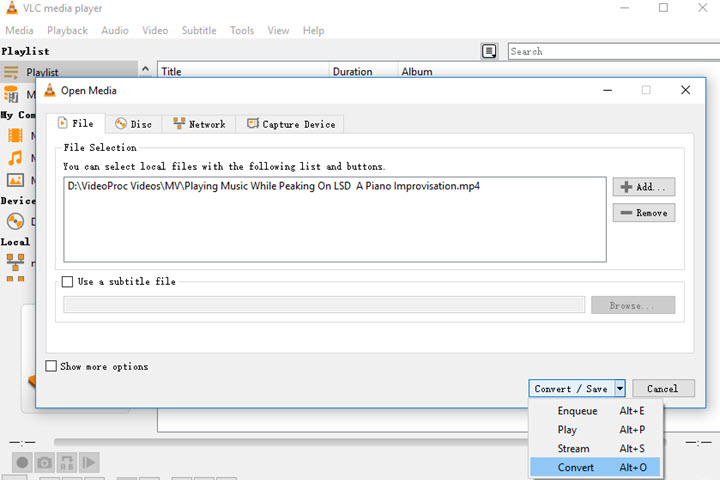This screenshot has width=720, height=480.
Task: Click the Cancel button
Action: point(663,389)
